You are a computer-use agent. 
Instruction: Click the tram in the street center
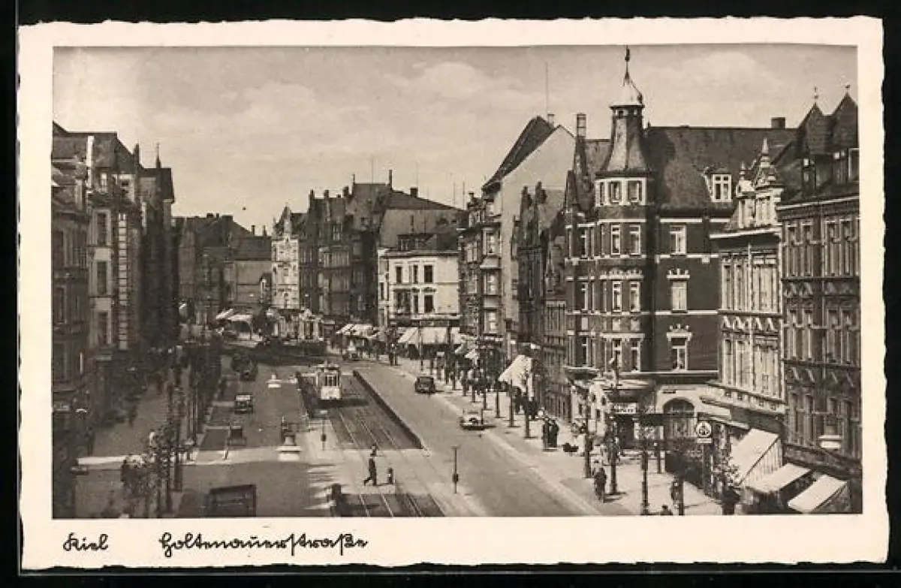click(327, 383)
